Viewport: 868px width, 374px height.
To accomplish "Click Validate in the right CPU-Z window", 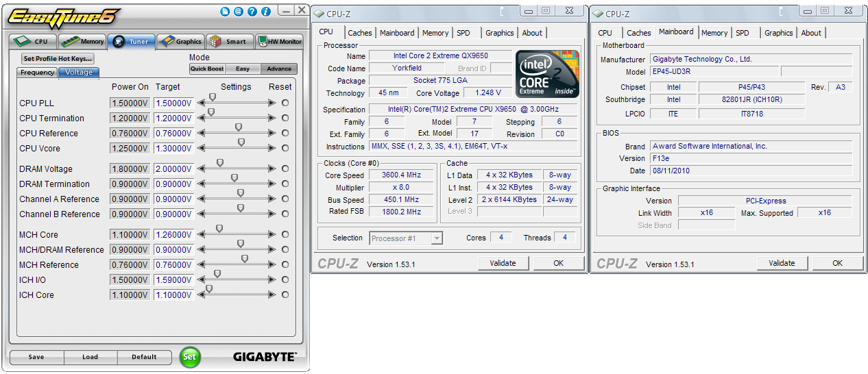I will coord(782,263).
